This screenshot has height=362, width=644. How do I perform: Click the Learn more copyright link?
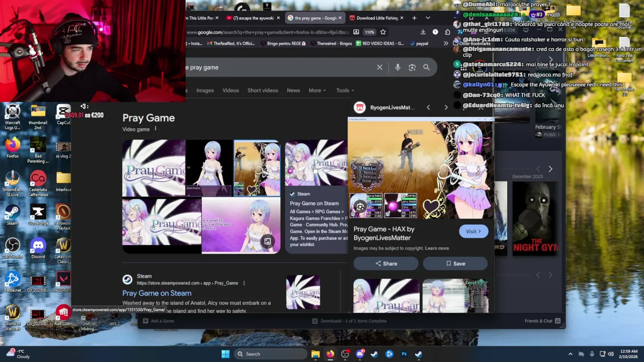(437, 248)
